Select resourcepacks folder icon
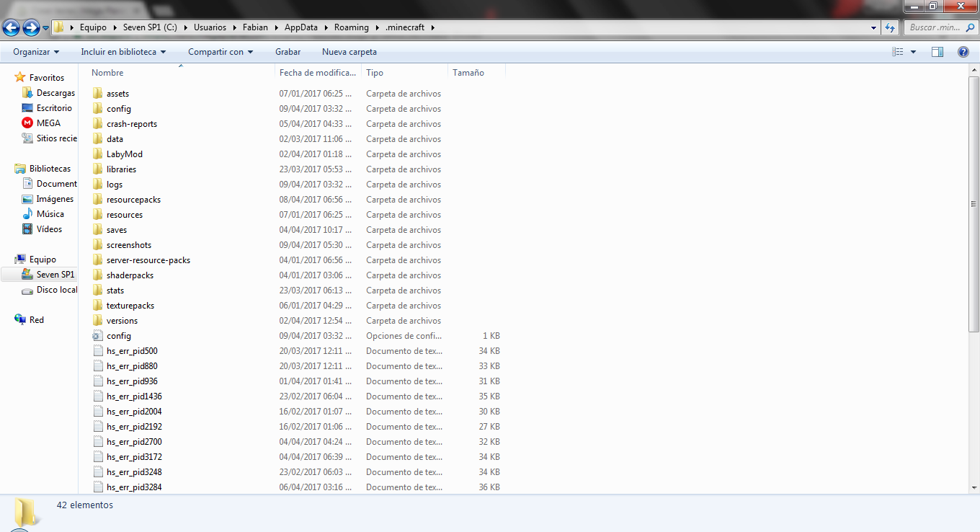 point(98,200)
